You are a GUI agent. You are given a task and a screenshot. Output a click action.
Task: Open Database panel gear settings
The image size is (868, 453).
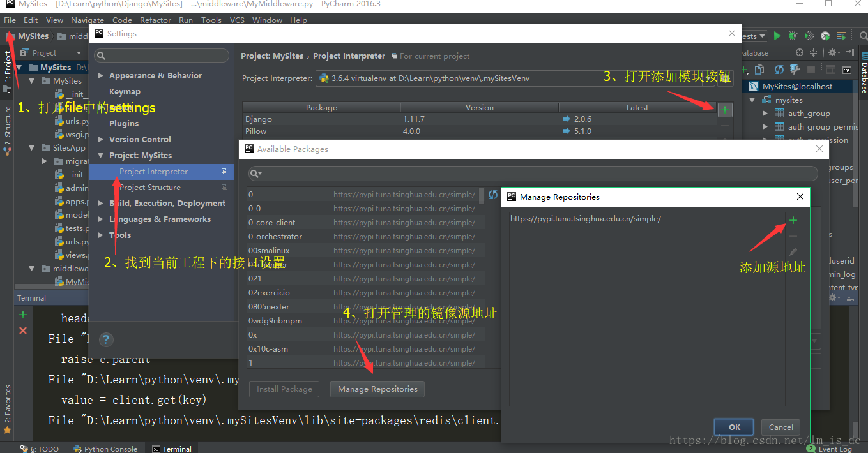[834, 53]
